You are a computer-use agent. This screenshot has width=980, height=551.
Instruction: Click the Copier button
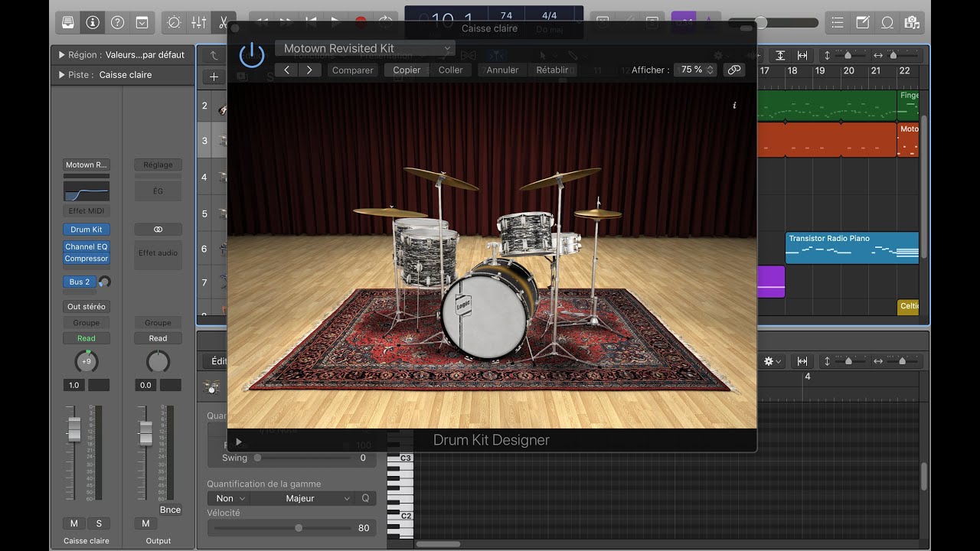tap(407, 70)
